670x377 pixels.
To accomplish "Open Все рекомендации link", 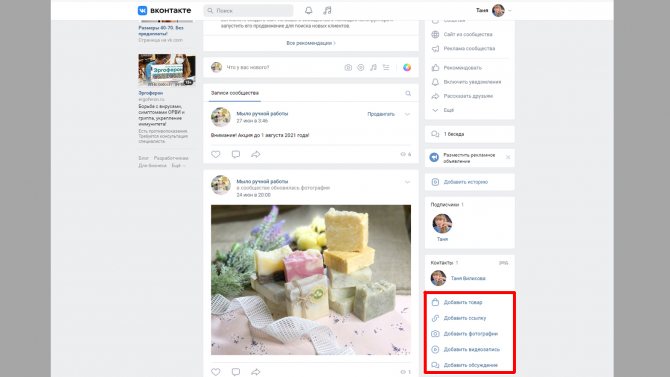I will coord(311,43).
